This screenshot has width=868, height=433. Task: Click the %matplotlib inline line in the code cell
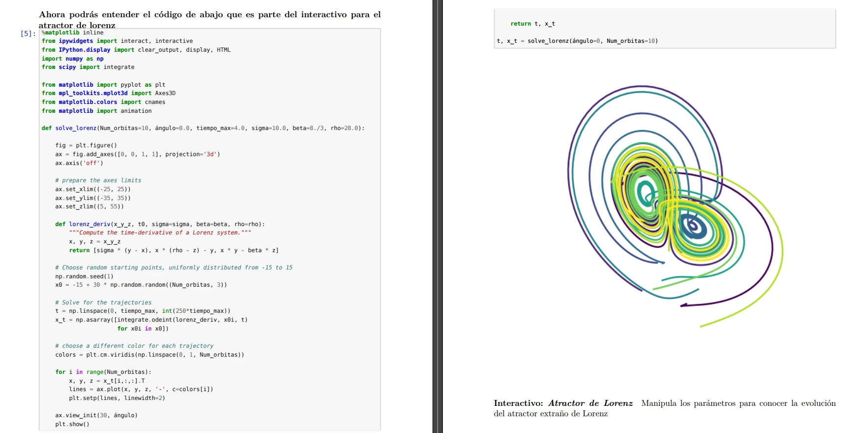click(x=72, y=33)
